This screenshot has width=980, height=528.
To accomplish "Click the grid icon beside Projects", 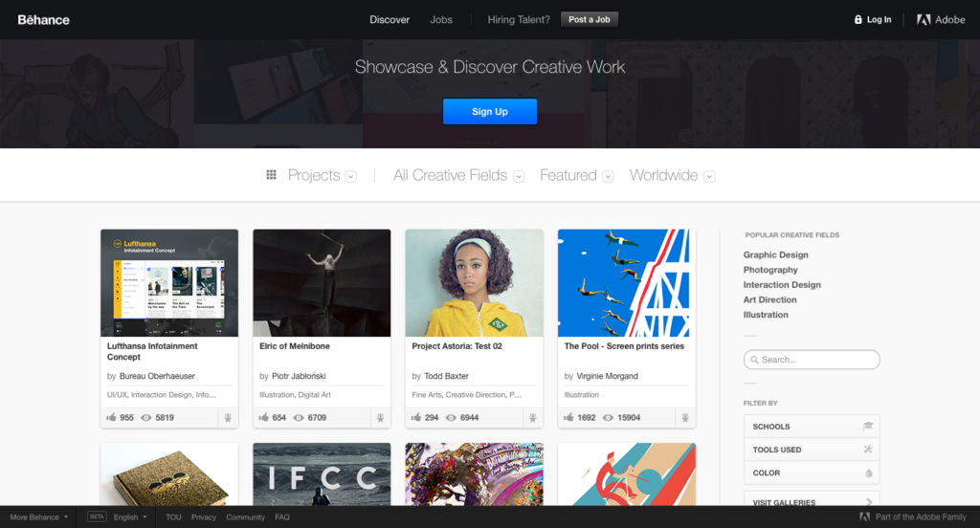I will click(271, 175).
